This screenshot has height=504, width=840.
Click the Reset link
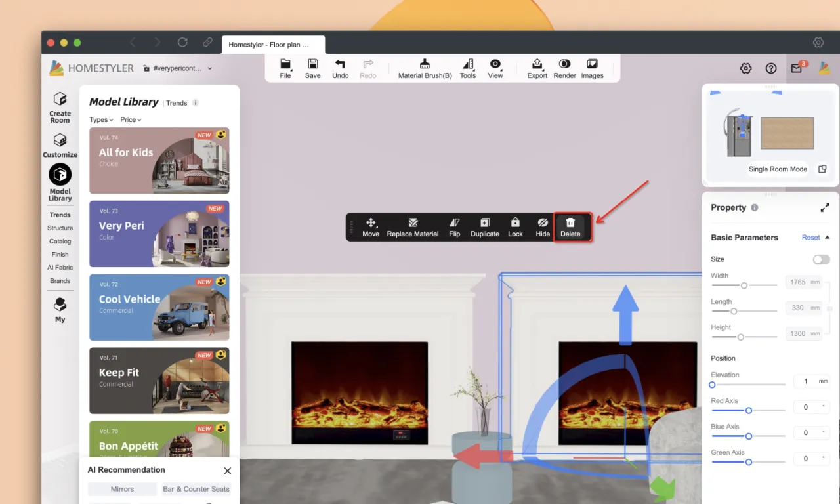810,238
